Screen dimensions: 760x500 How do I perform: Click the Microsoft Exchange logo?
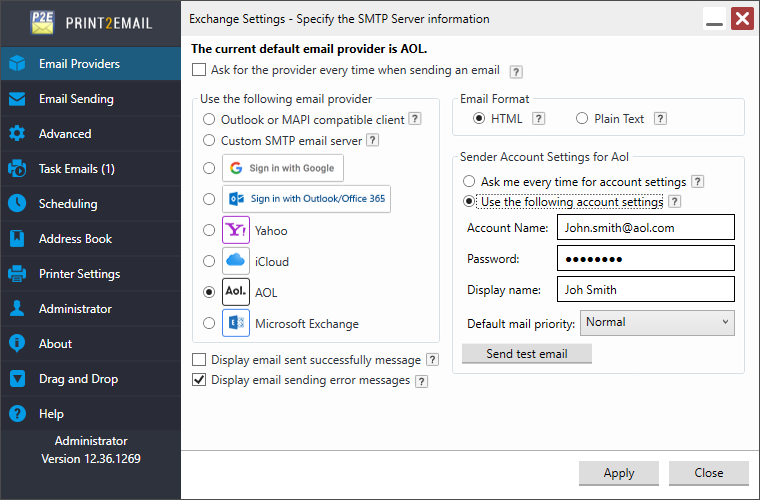[236, 324]
